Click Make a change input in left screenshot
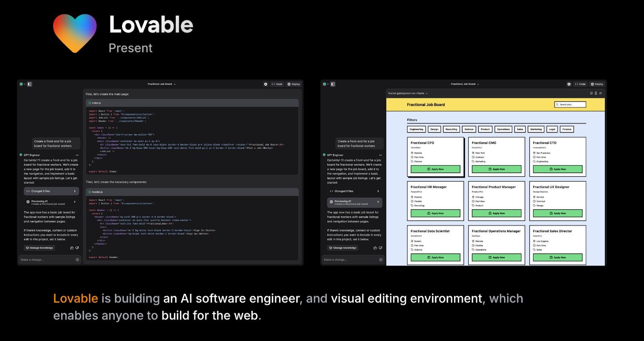644x341 pixels. point(50,260)
